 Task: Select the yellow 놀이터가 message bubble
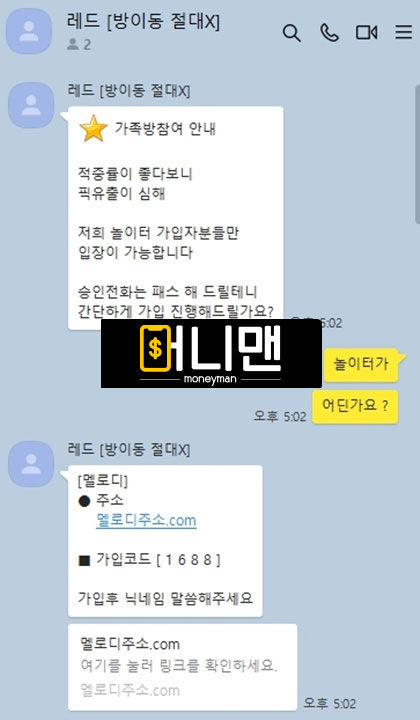coord(362,364)
